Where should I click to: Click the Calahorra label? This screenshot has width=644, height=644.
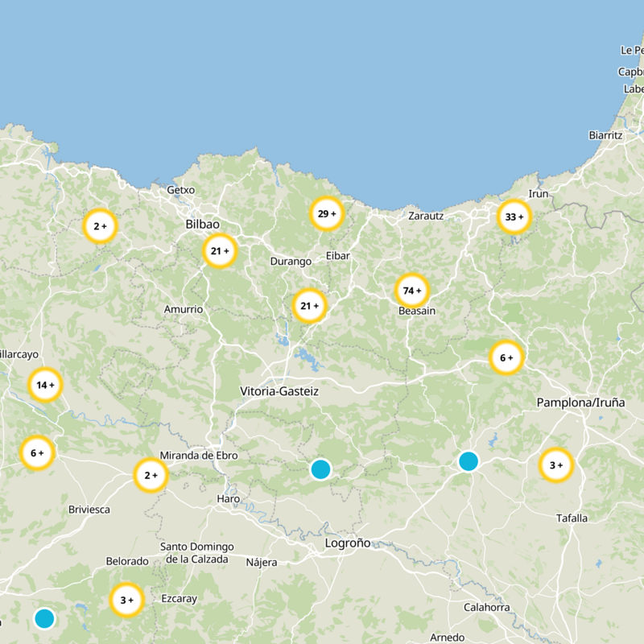(487, 607)
